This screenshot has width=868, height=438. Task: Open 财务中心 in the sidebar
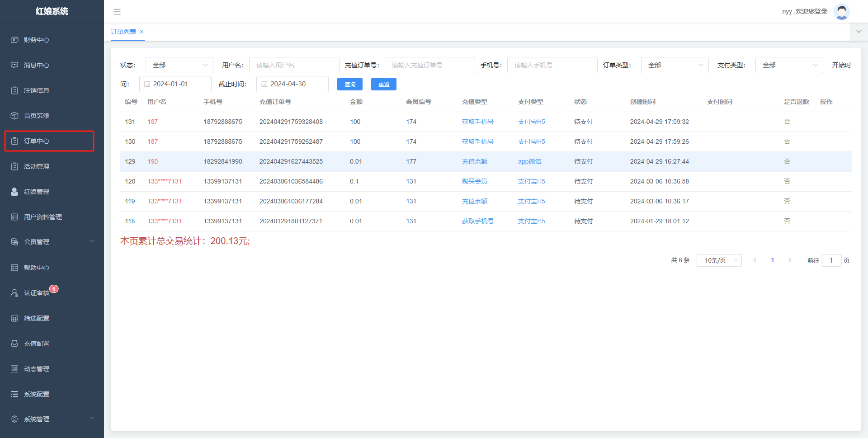pyautogui.click(x=37, y=40)
